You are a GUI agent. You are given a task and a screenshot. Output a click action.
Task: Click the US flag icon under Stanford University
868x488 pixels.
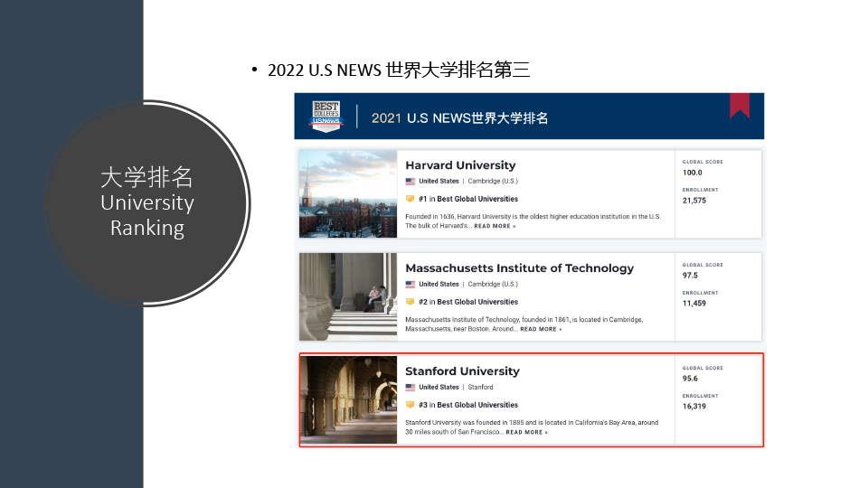click(x=410, y=387)
